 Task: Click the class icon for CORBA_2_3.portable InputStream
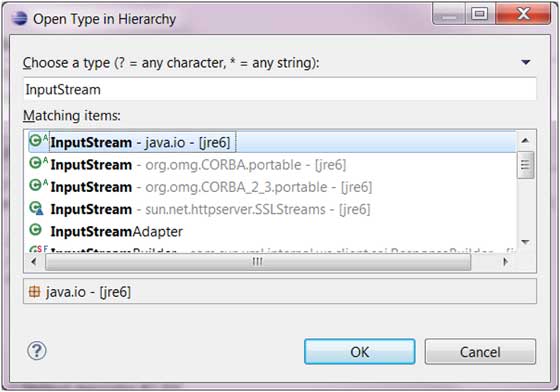tap(38, 185)
